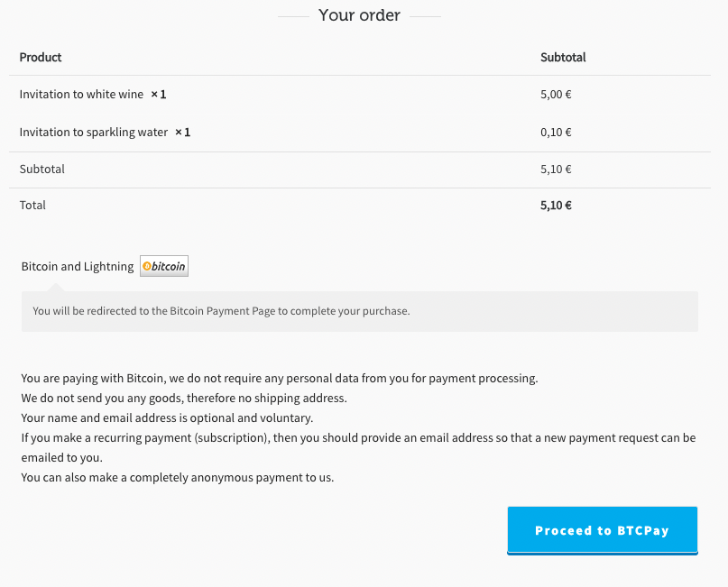Click the bold total amount 5,10 €
The image size is (728, 587).
click(556, 205)
